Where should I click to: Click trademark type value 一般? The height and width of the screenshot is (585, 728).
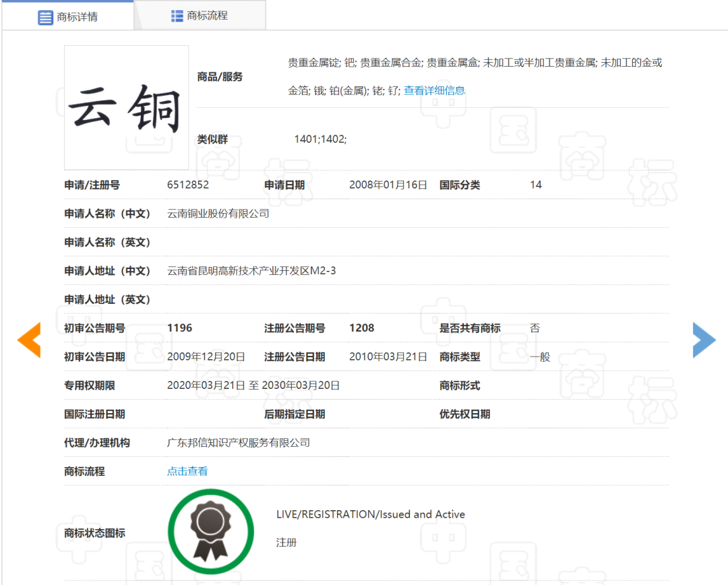540,357
